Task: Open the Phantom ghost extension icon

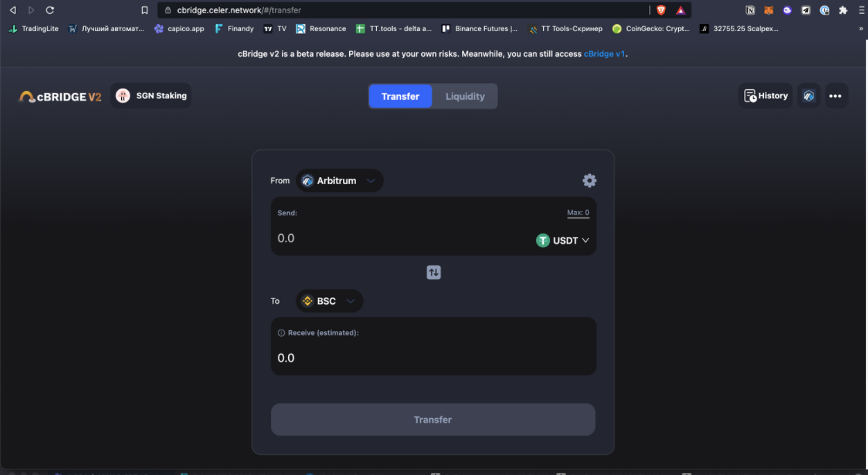Action: pyautogui.click(x=788, y=10)
